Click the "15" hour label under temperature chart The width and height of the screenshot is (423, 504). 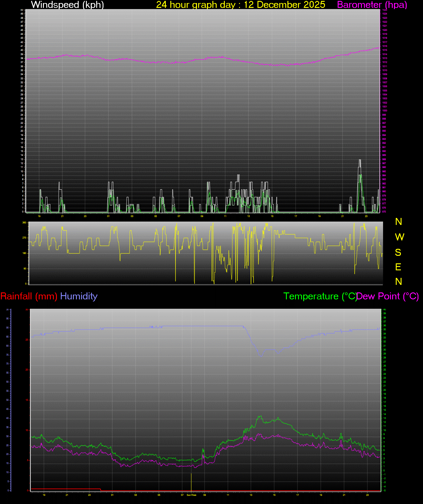point(274,495)
